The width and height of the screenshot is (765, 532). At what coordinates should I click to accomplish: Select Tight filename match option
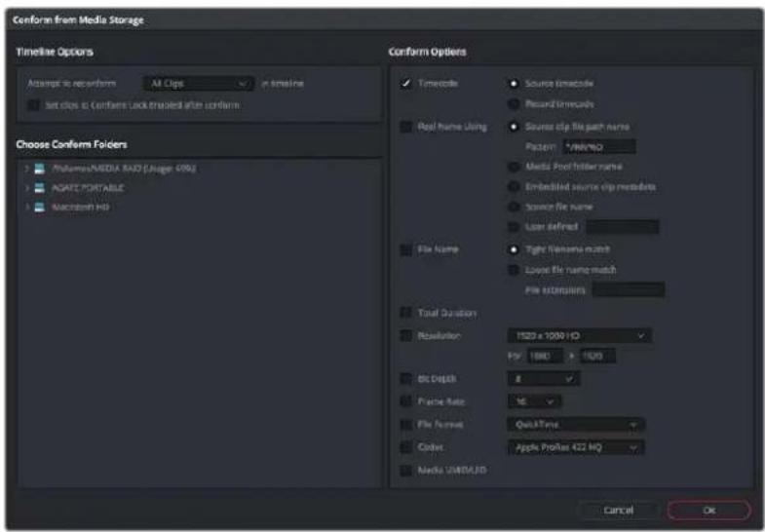(x=514, y=249)
